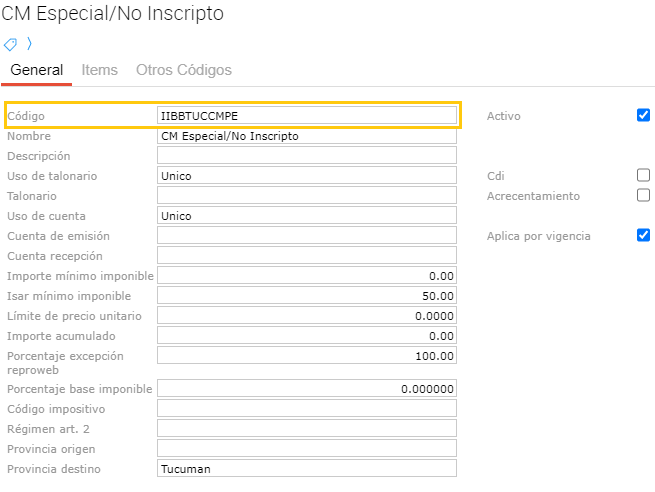Viewport: 655px width, 492px height.
Task: Click the Isar mínimo imponible field
Action: point(307,296)
